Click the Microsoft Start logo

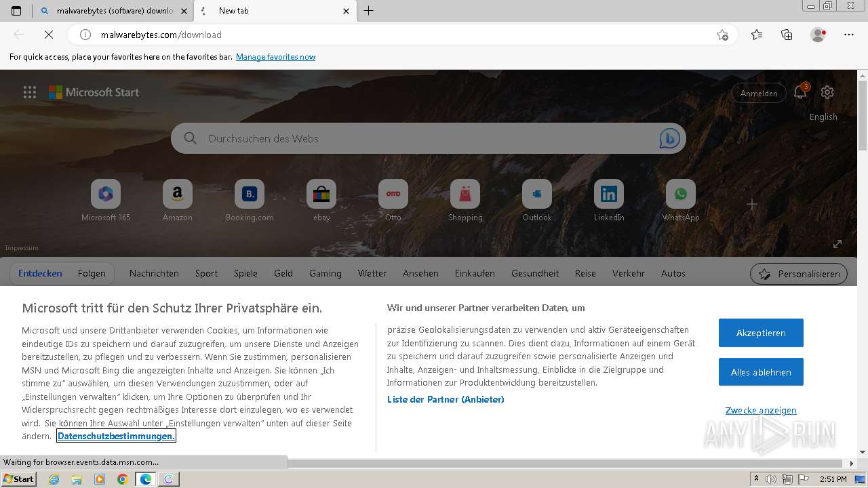(x=94, y=93)
